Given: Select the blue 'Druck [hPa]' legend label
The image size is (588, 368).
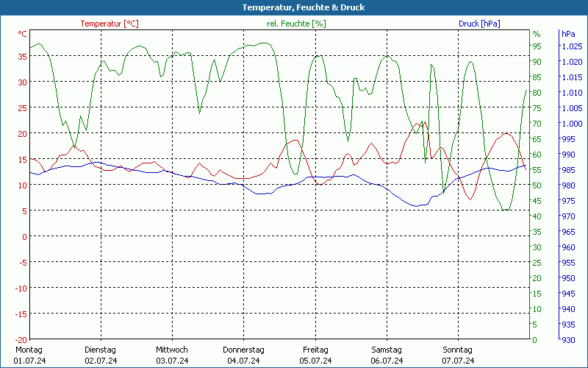Looking at the screenshot, I should [x=479, y=24].
